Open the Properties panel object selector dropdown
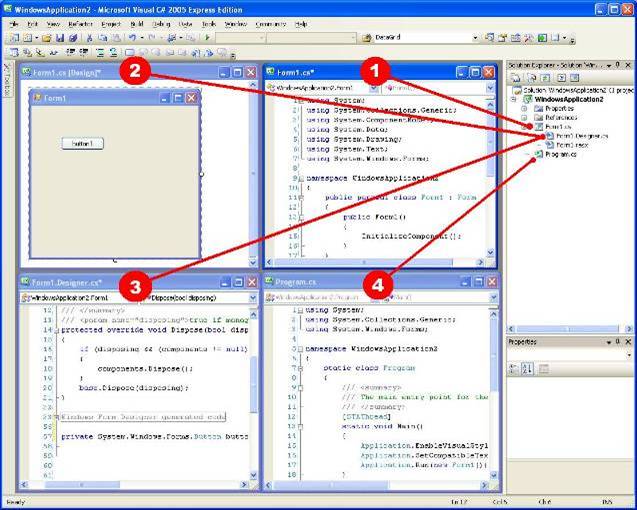The image size is (637, 510). (629, 355)
